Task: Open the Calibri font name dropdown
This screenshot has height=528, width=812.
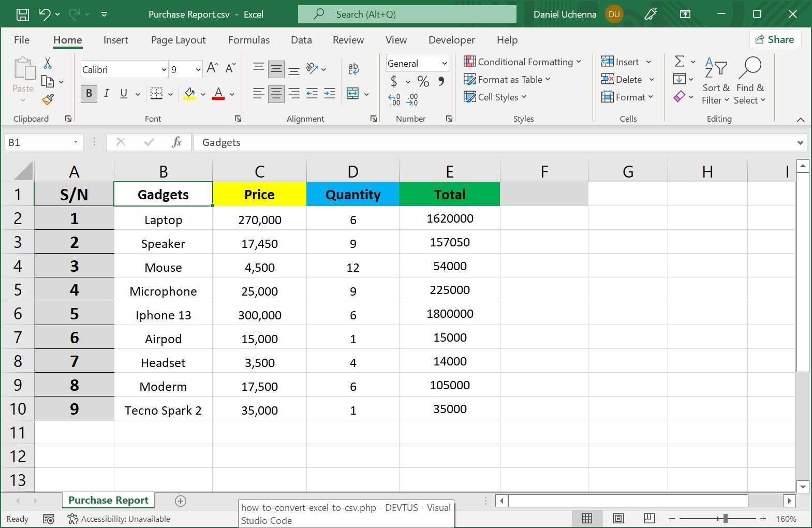Action: (x=164, y=69)
